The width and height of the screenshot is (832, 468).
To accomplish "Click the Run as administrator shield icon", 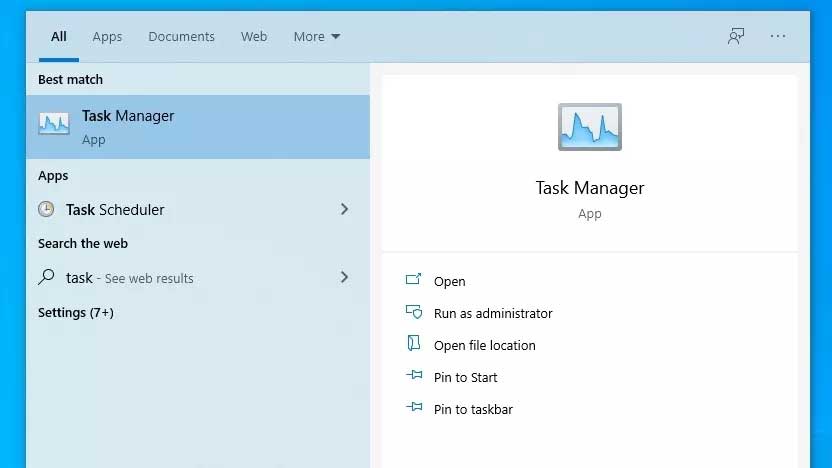I will click(414, 311).
